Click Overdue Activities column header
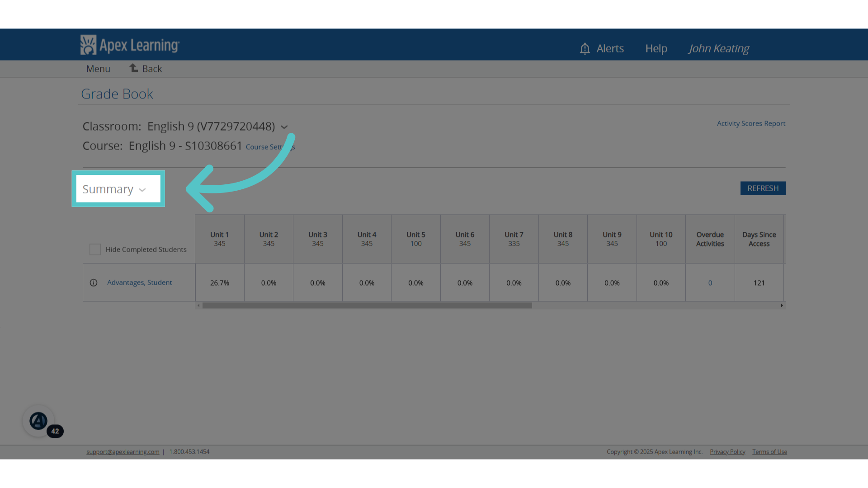This screenshot has width=868, height=488. pos(710,239)
